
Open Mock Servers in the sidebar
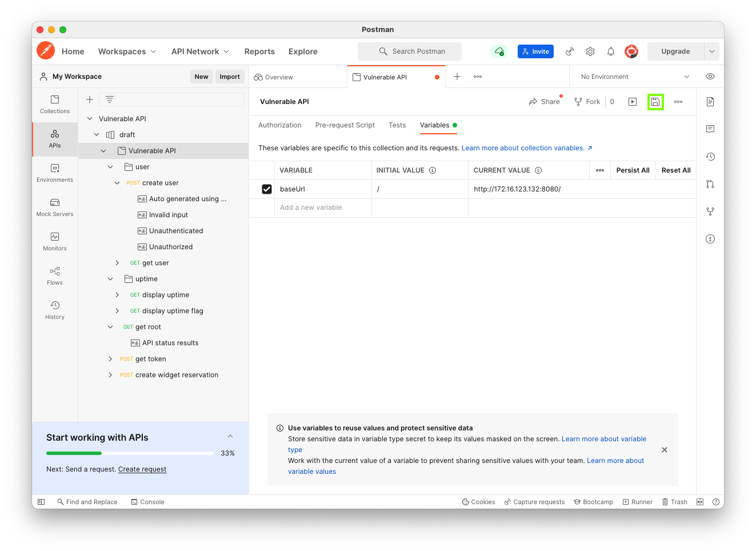[x=55, y=207]
